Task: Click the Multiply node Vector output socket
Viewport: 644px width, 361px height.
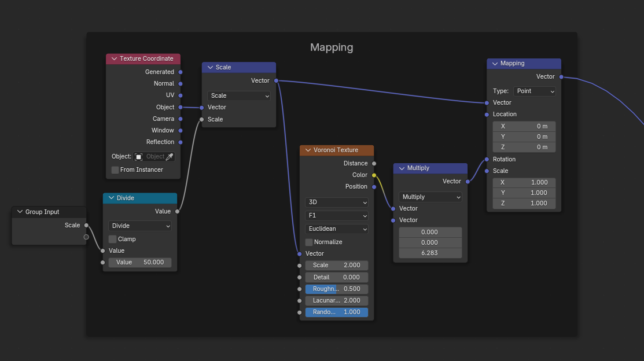Action: point(468,182)
